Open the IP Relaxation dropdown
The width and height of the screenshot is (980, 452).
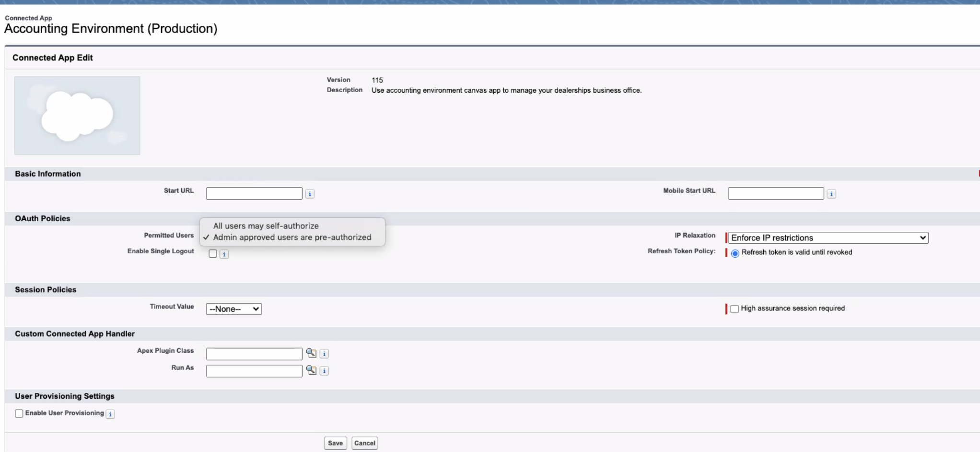click(828, 238)
